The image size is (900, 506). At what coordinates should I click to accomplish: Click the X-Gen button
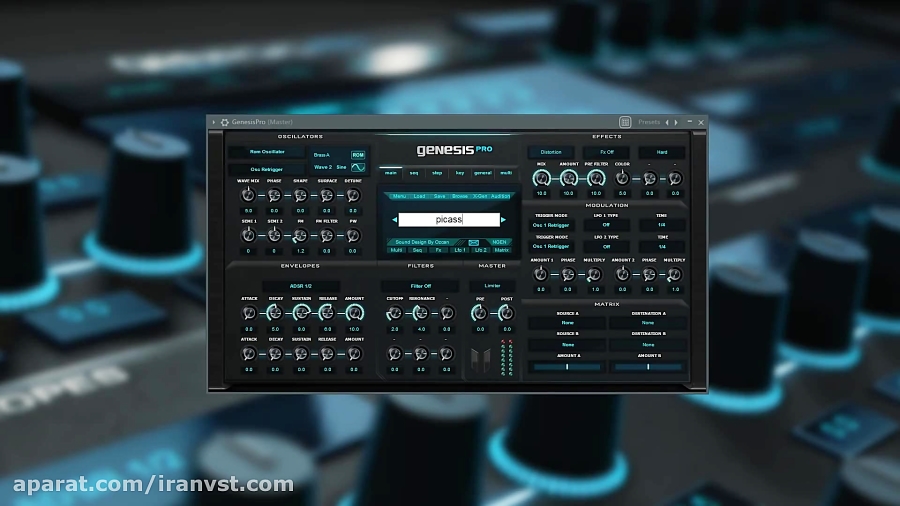[480, 196]
